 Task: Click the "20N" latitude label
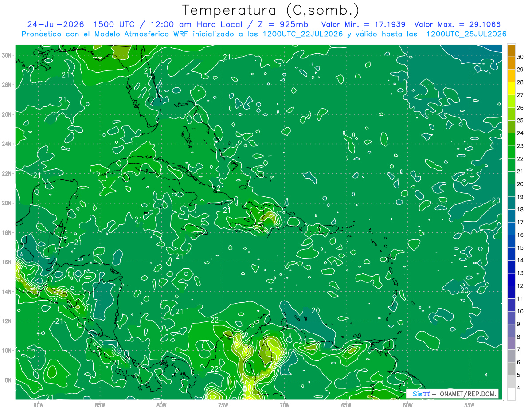click(7, 203)
